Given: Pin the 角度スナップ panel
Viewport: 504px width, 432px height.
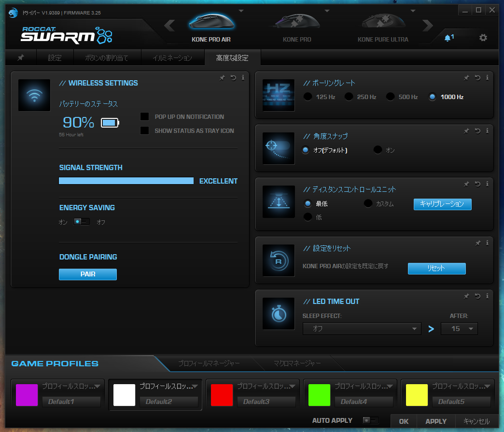Looking at the screenshot, I should pos(466,131).
